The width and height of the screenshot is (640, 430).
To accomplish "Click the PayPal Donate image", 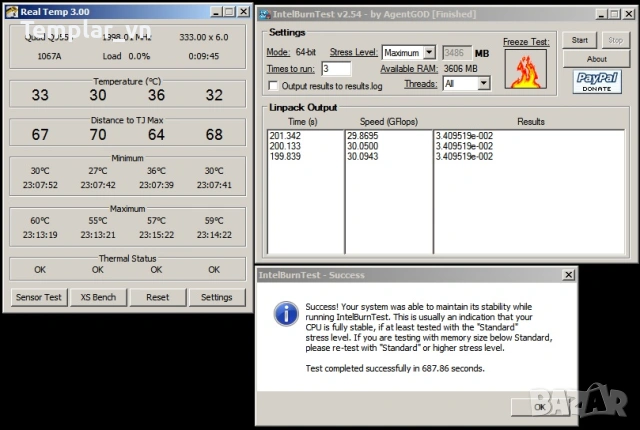I will coord(597,82).
